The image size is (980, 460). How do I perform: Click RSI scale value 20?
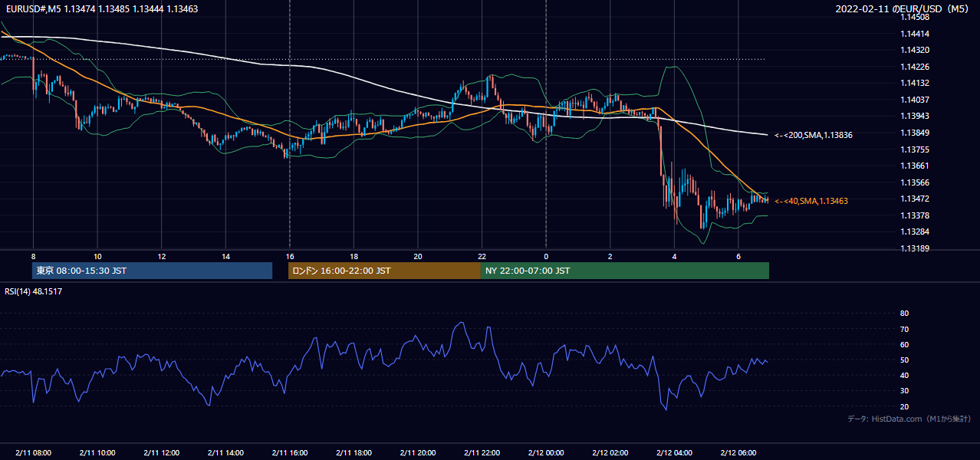point(904,406)
